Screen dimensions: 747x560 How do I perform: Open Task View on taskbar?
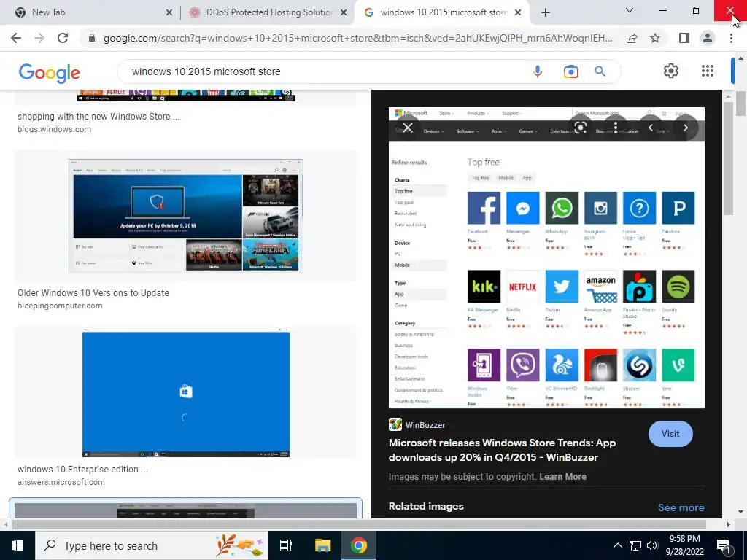[x=286, y=545]
